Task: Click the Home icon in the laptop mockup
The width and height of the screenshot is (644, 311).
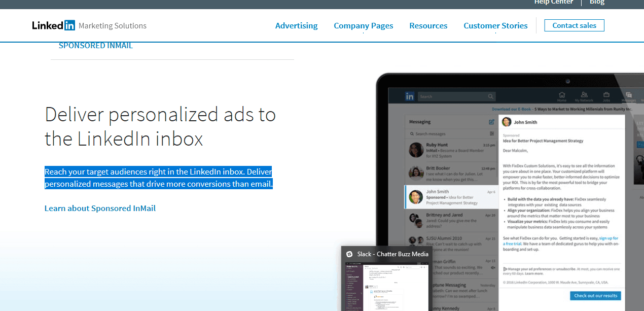Action: pyautogui.click(x=562, y=96)
